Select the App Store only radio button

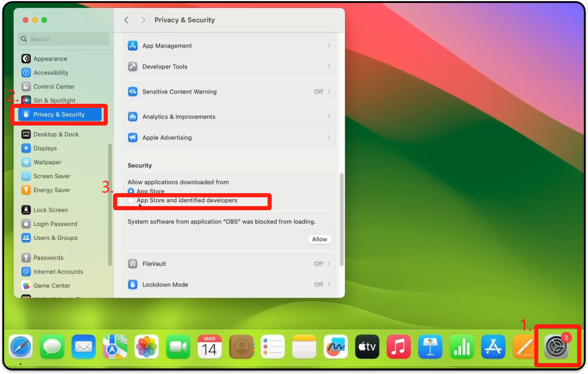pyautogui.click(x=131, y=191)
